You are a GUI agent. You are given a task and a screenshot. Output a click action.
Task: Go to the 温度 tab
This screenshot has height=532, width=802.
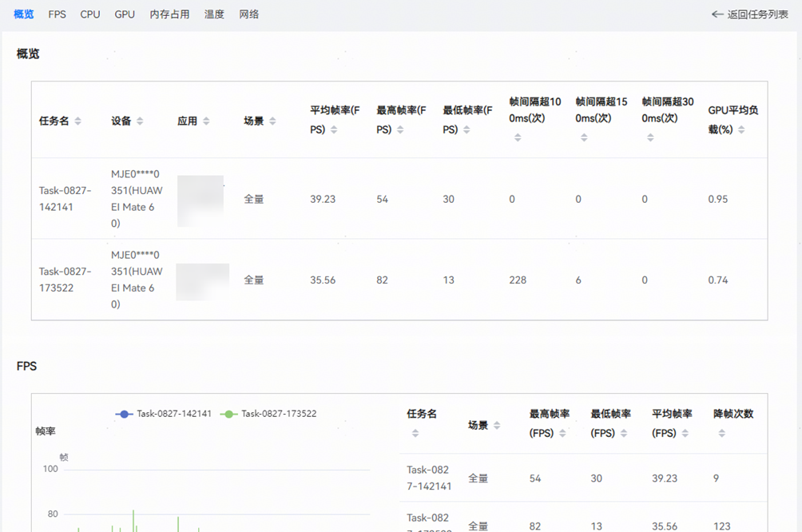click(x=214, y=14)
